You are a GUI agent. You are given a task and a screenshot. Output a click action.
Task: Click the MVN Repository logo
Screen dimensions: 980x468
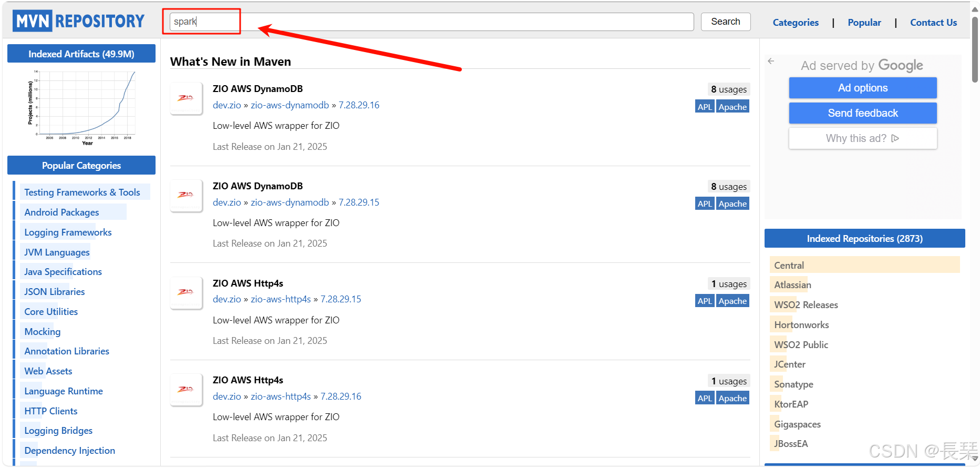pos(78,21)
